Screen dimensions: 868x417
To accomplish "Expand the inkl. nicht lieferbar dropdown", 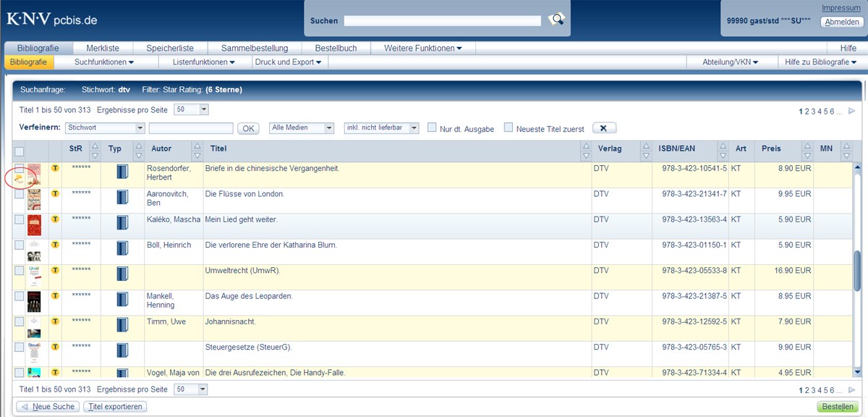I will tap(381, 128).
